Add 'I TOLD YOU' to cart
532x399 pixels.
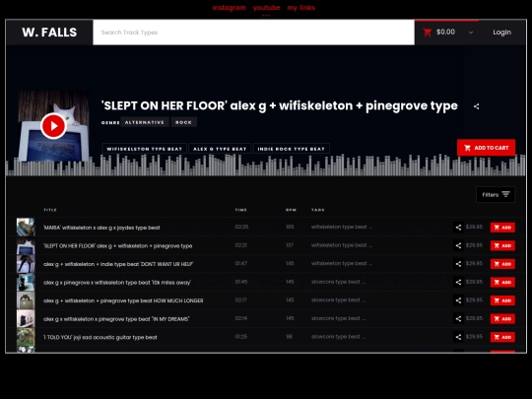(x=502, y=337)
